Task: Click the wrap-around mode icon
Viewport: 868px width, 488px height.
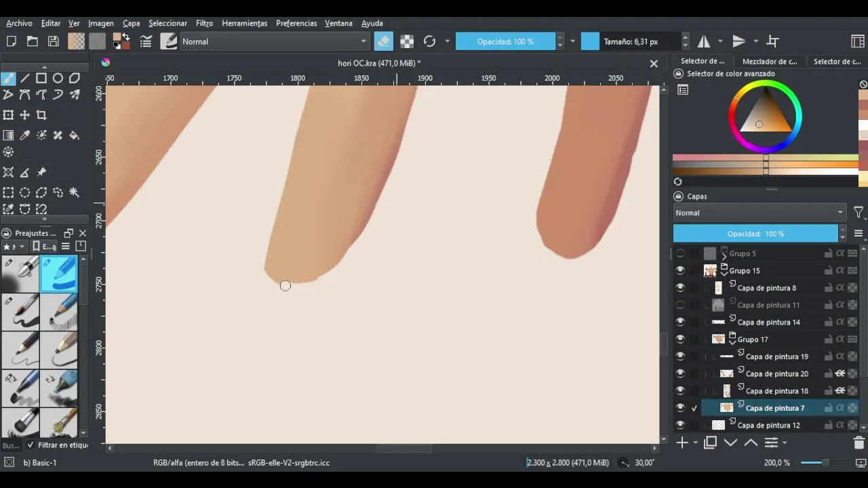Action: pos(772,41)
